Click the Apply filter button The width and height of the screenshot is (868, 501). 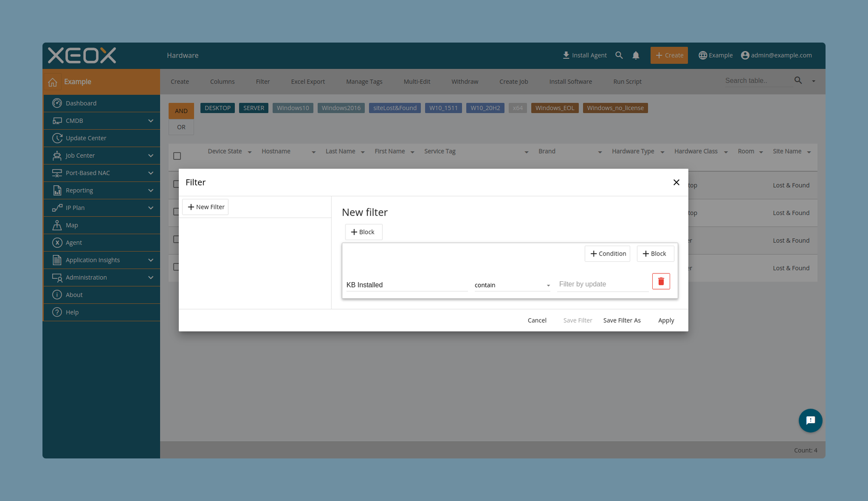pyautogui.click(x=666, y=320)
